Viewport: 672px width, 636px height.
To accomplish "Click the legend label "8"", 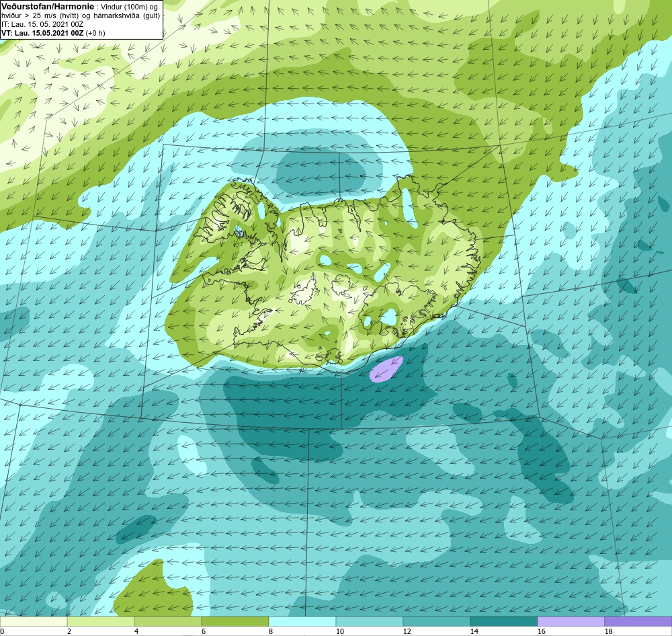I will tap(270, 631).
